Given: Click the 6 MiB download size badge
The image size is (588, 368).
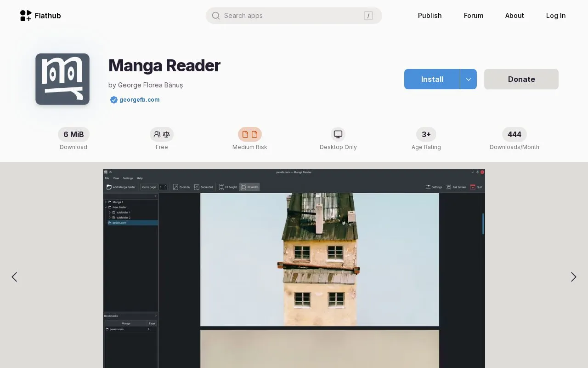Looking at the screenshot, I should tap(73, 134).
